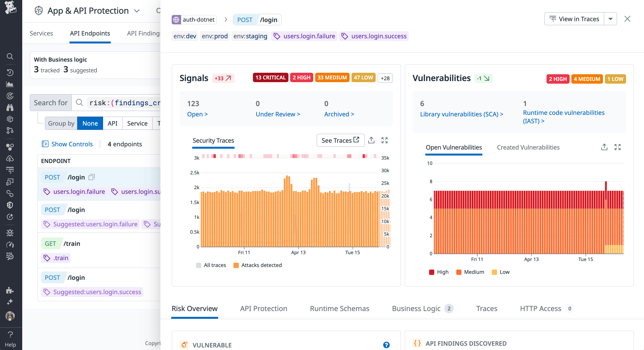The width and height of the screenshot is (644, 350).
Task: Click the Open Vulnerabilities export icon
Action: click(604, 147)
